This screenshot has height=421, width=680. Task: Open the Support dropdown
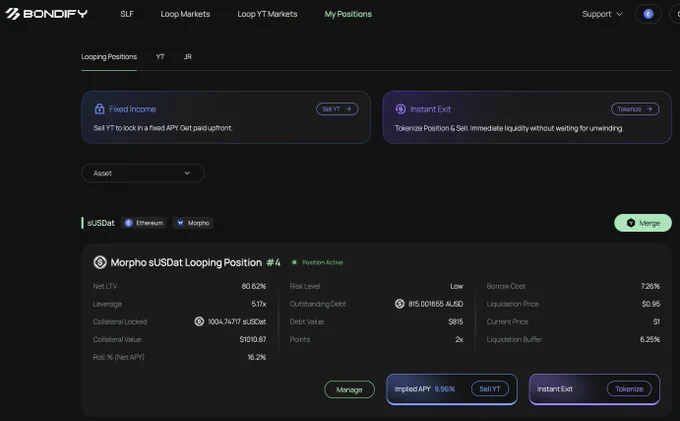click(x=602, y=14)
